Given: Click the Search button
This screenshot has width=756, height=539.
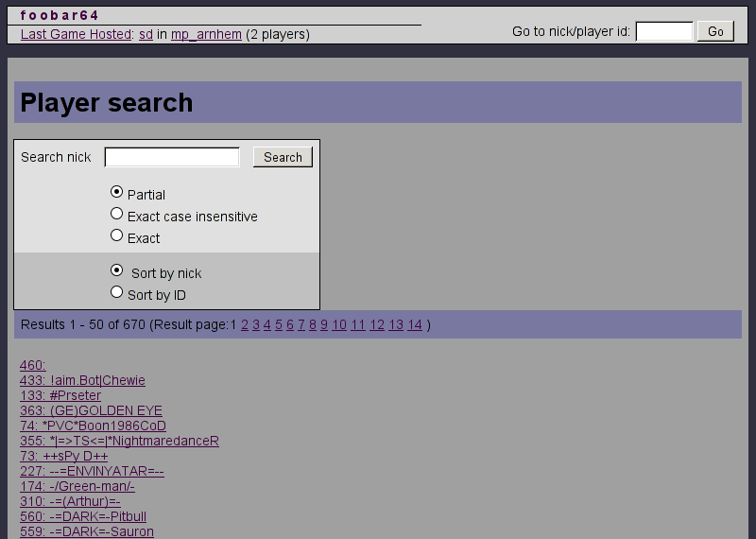Looking at the screenshot, I should (x=283, y=157).
